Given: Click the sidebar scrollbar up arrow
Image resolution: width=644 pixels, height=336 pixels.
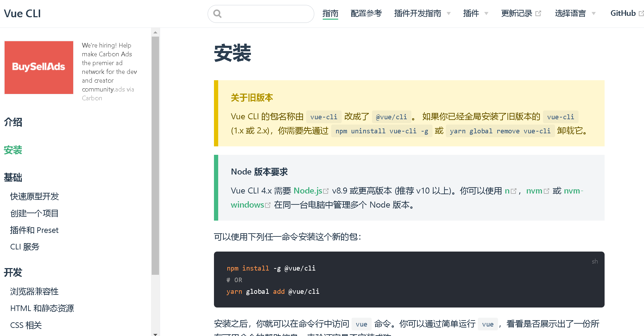Looking at the screenshot, I should pyautogui.click(x=155, y=32).
